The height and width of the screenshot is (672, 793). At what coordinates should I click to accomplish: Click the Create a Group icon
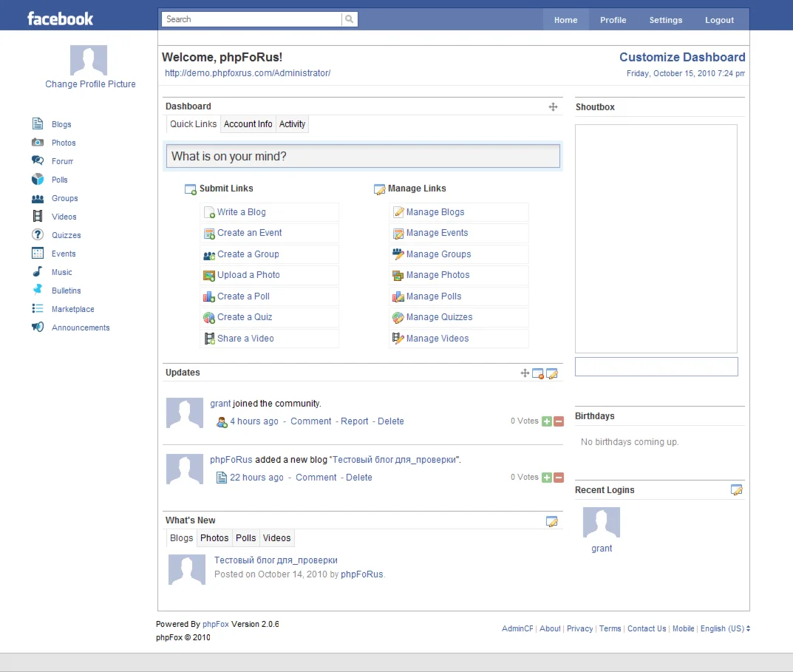click(209, 254)
